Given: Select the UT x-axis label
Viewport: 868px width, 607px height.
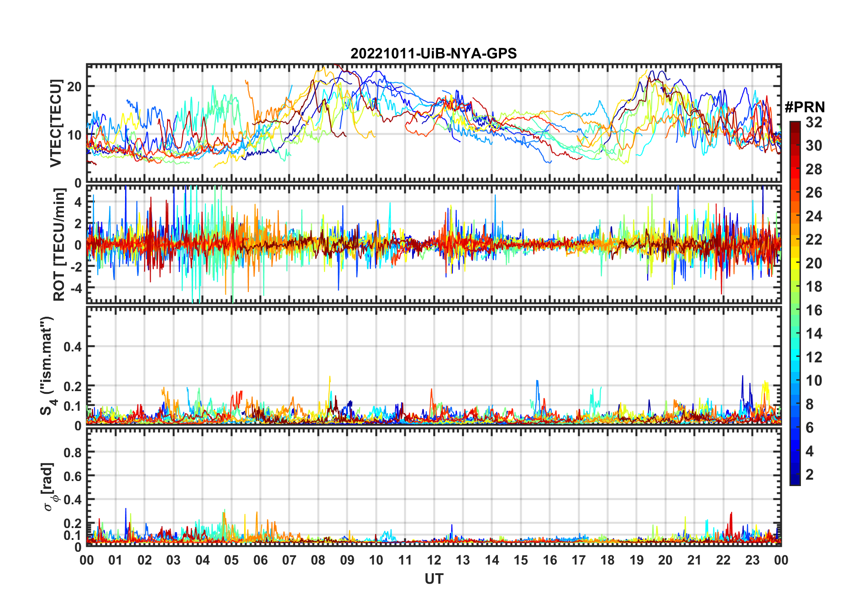Looking at the screenshot, I should pos(434,579).
